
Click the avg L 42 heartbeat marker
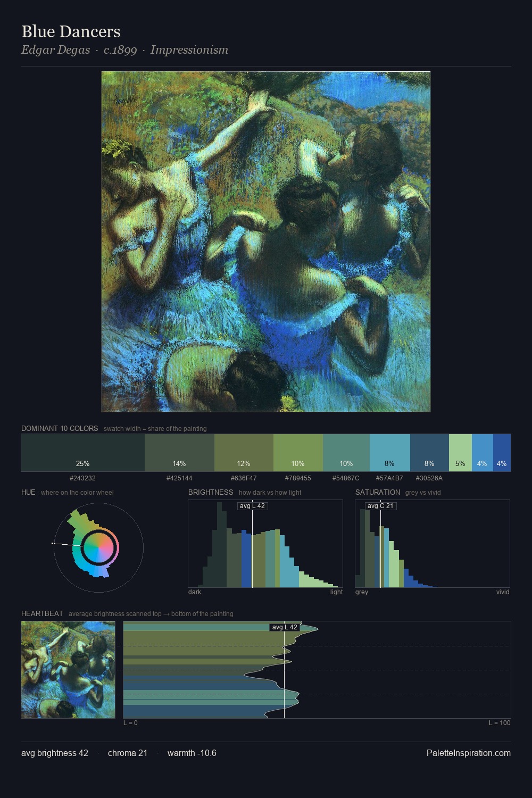click(x=285, y=627)
